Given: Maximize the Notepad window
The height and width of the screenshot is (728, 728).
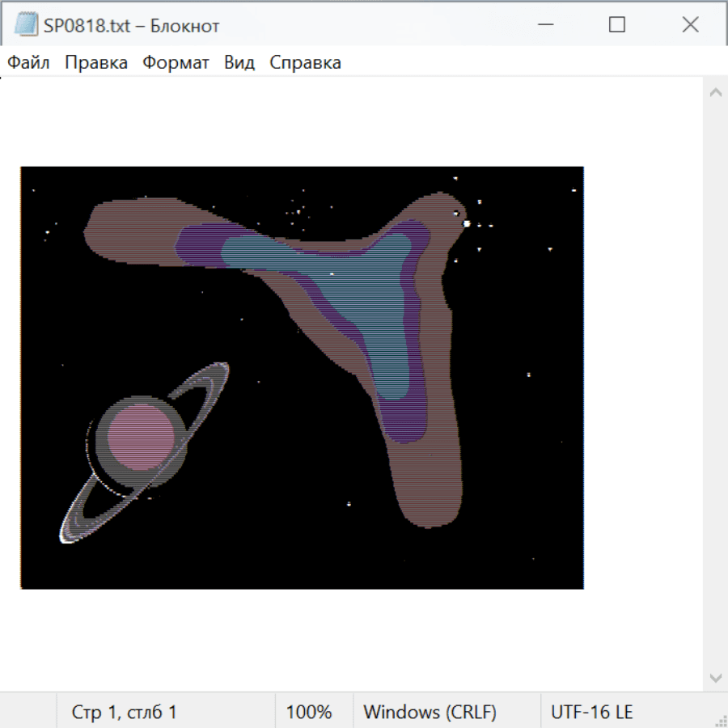Looking at the screenshot, I should click(x=616, y=25).
